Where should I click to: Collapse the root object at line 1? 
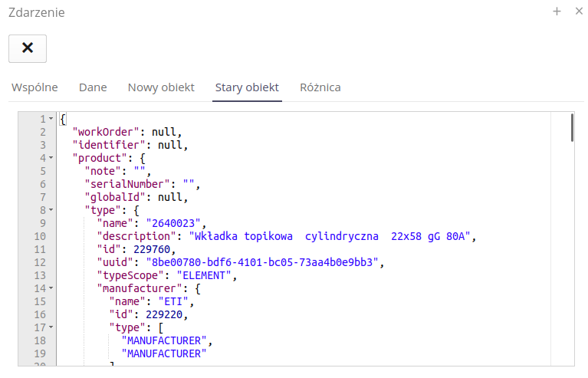51,119
